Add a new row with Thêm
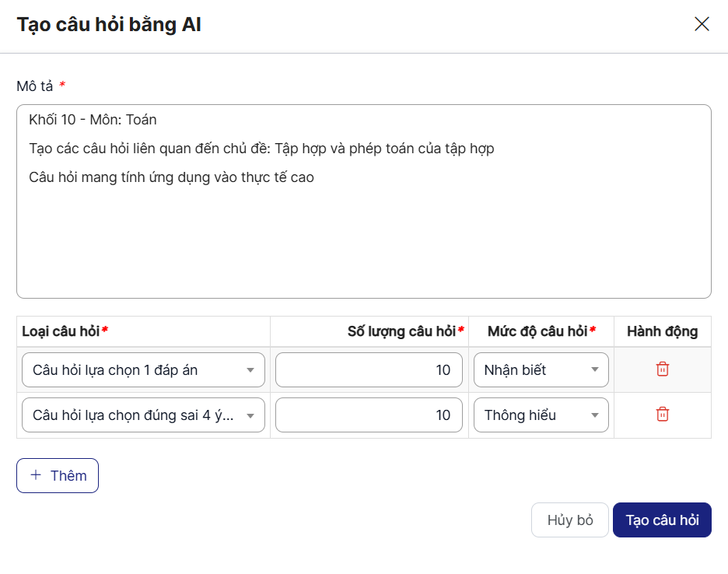Image resolution: width=728 pixels, height=574 pixels. [58, 475]
